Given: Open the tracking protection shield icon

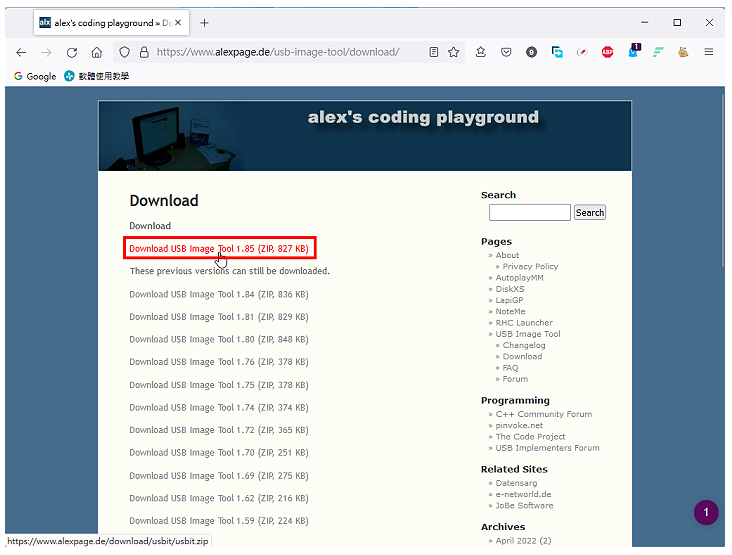Looking at the screenshot, I should pyautogui.click(x=124, y=52).
